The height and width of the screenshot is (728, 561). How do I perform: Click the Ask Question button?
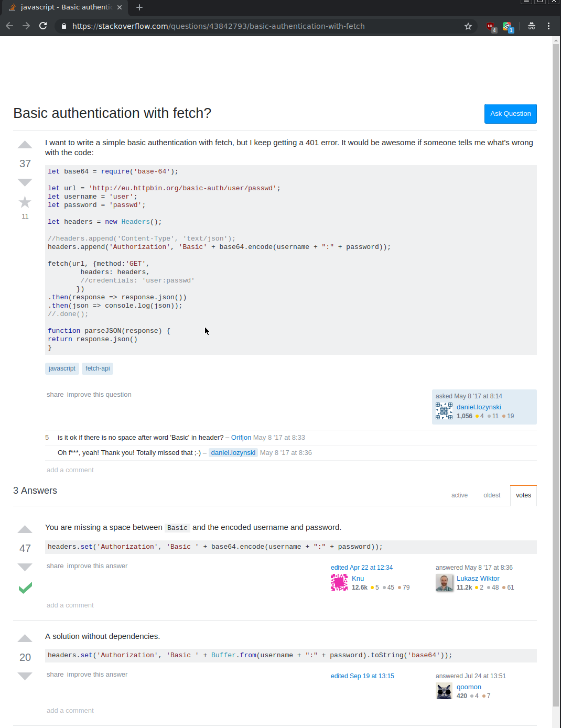point(510,113)
